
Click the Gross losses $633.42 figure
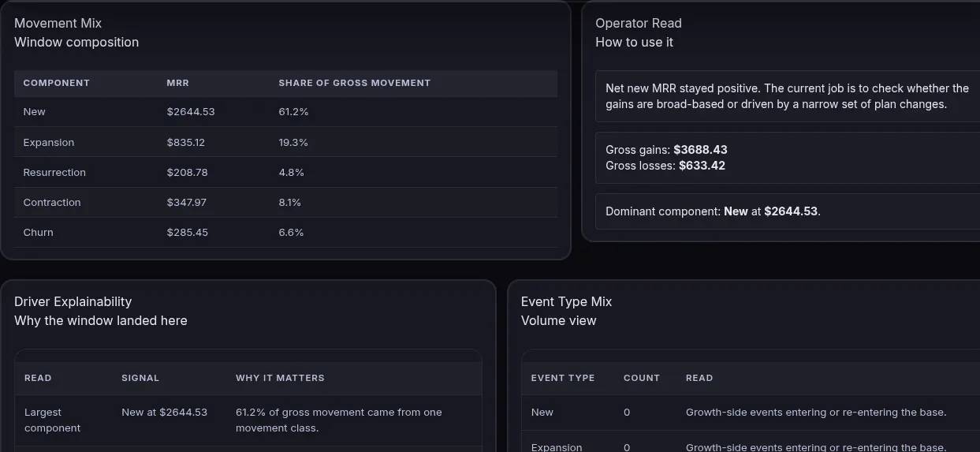point(702,166)
